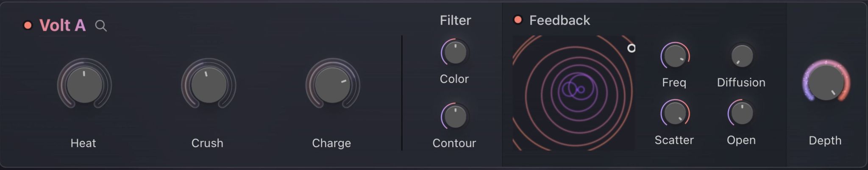
Task: Toggle the Volt A power button
Action: (x=28, y=25)
